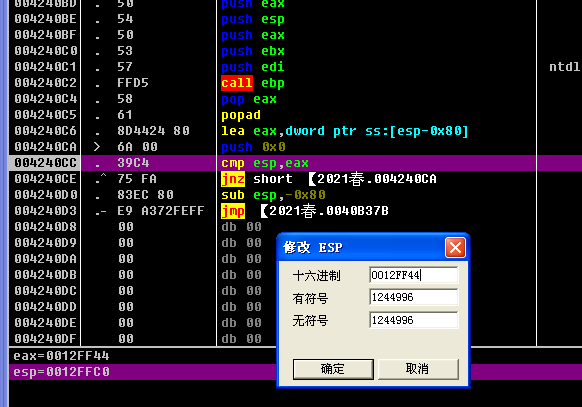This screenshot has height=407, width=582.
Task: Select the jnz short 004240CA instruction
Action: [x=329, y=179]
